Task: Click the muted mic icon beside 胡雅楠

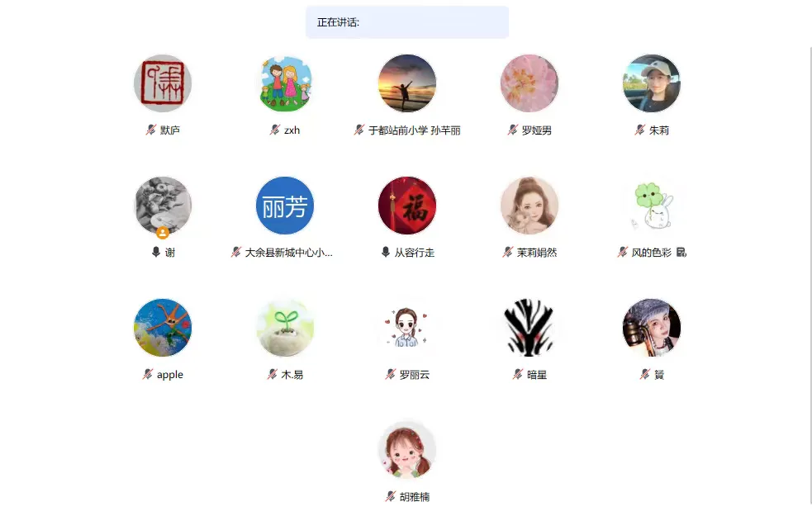Action: click(391, 496)
